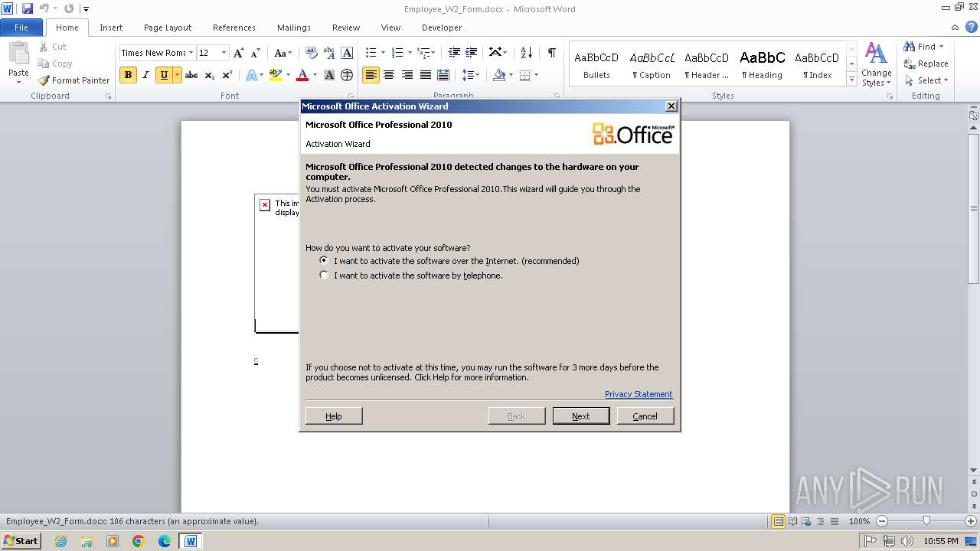Click the Cut scissors icon

[44, 47]
